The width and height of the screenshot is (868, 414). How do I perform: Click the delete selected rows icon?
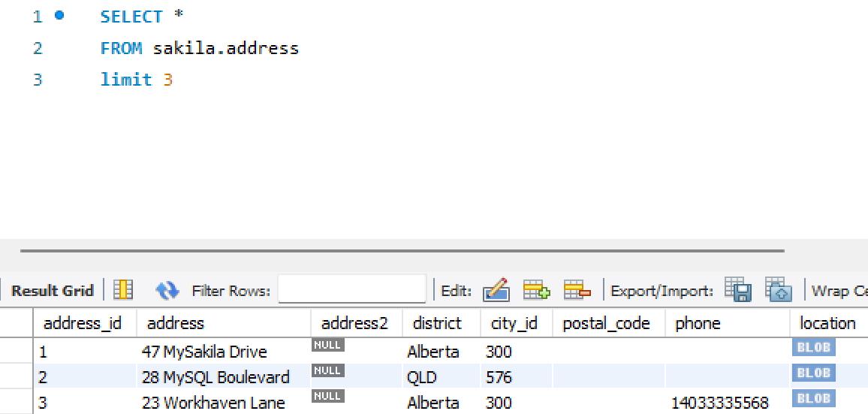(x=577, y=290)
